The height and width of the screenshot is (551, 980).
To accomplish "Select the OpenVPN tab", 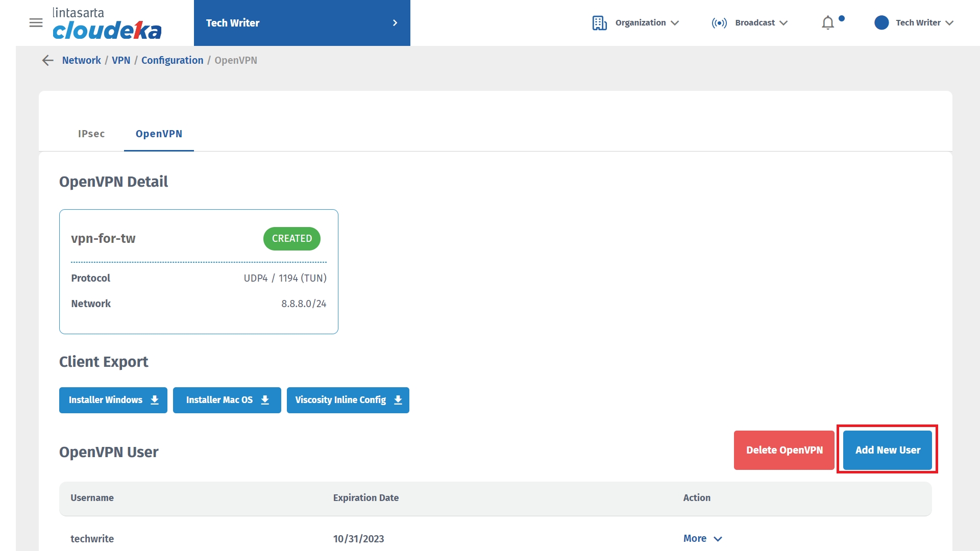I will (x=159, y=134).
